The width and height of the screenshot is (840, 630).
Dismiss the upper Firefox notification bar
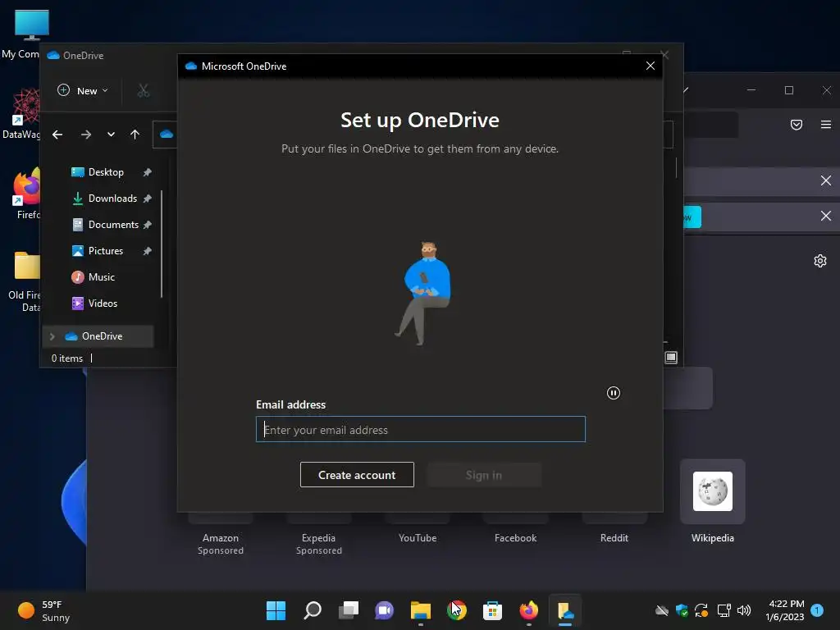pos(826,180)
